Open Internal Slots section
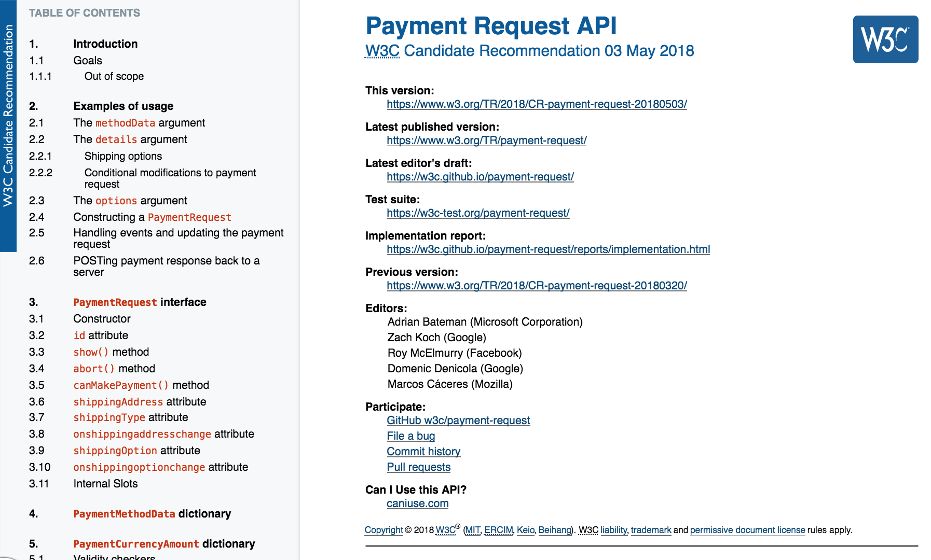Screen dimensions: 931x560 click(x=105, y=484)
